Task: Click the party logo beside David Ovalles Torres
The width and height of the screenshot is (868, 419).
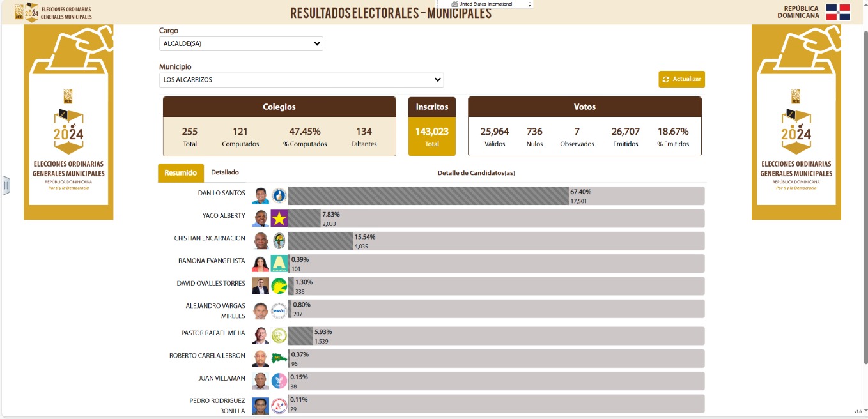Action: (279, 286)
